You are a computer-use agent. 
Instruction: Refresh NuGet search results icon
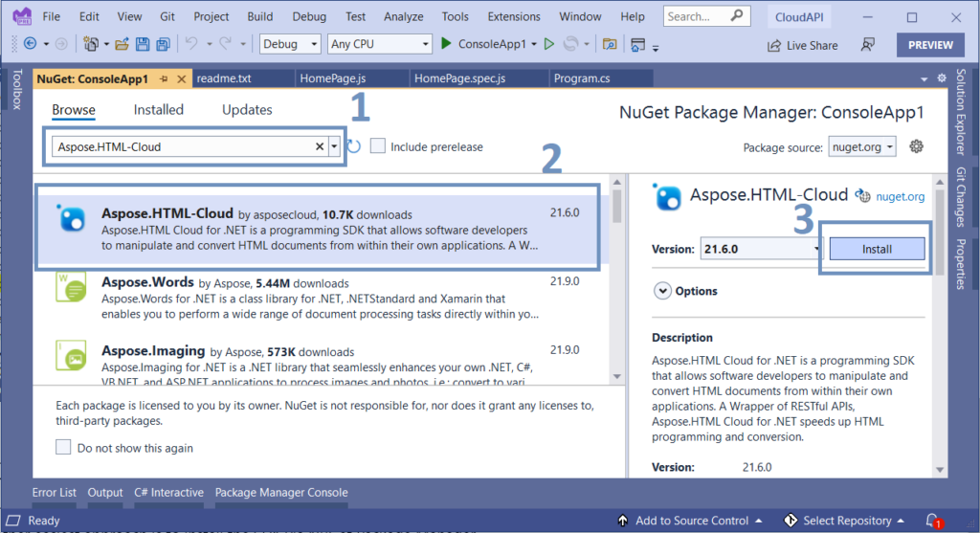[x=354, y=146]
